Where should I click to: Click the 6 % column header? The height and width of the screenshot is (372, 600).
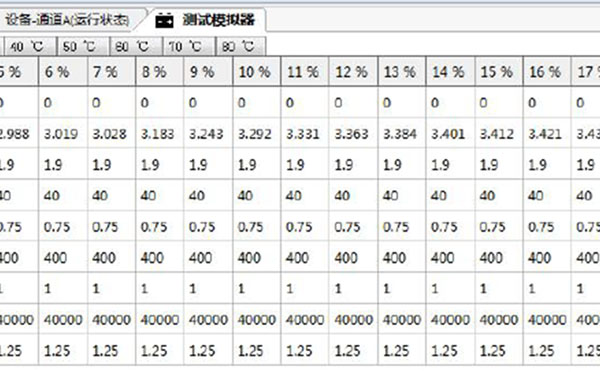[x=63, y=72]
